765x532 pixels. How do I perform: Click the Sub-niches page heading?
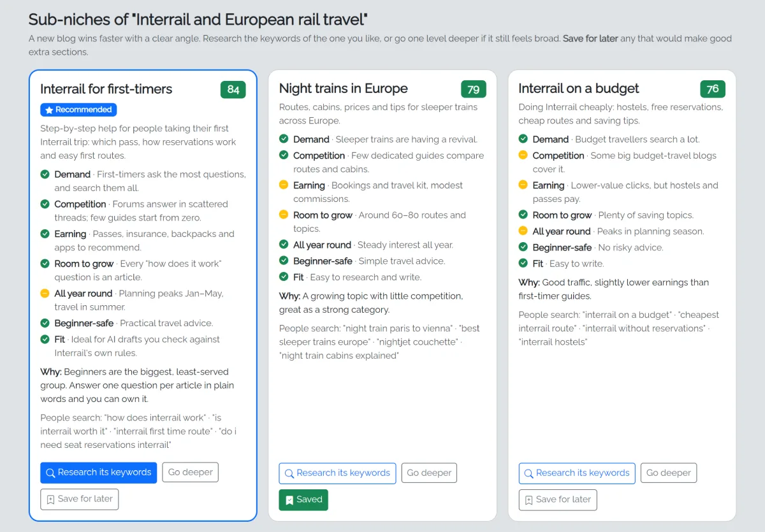pos(198,20)
